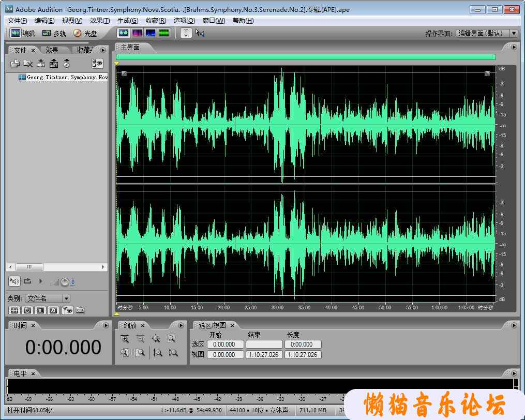The width and height of the screenshot is (525, 420).
Task: Select the 主界面 tab
Action: pyautogui.click(x=130, y=48)
